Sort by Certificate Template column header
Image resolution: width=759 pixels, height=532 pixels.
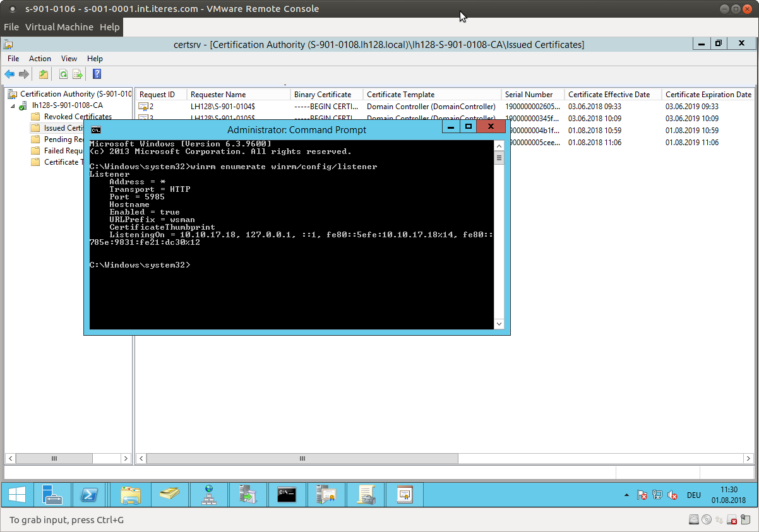coord(433,94)
